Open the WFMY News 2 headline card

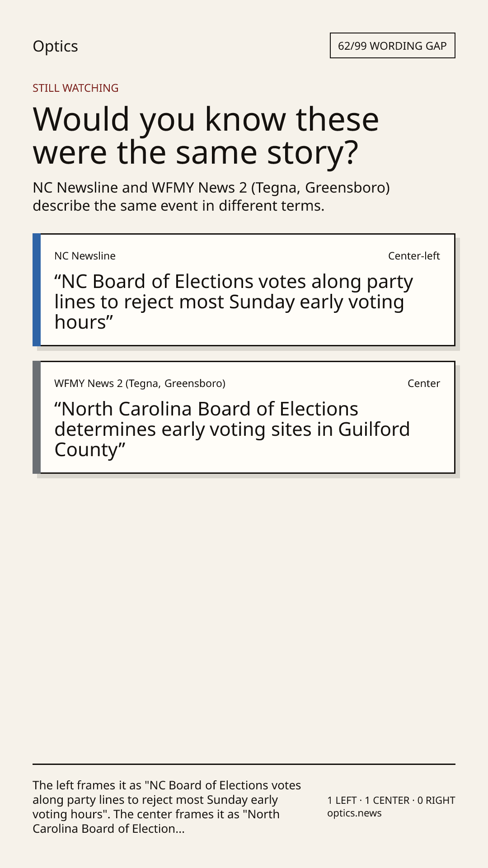[244, 417]
